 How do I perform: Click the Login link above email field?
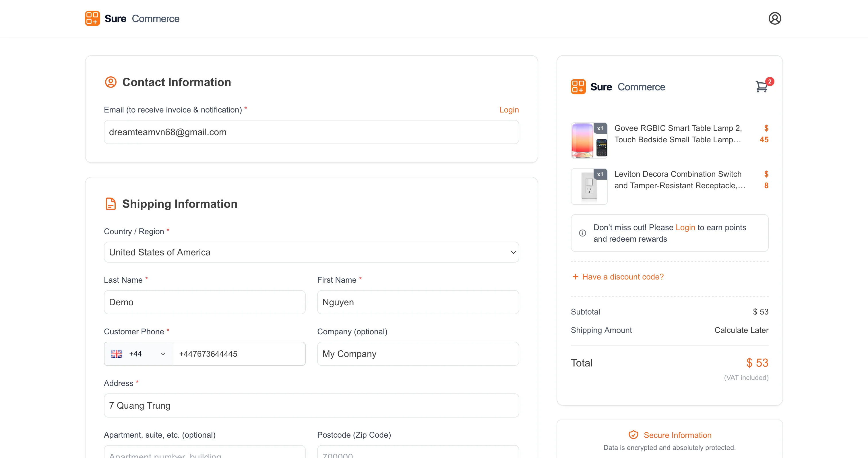509,110
